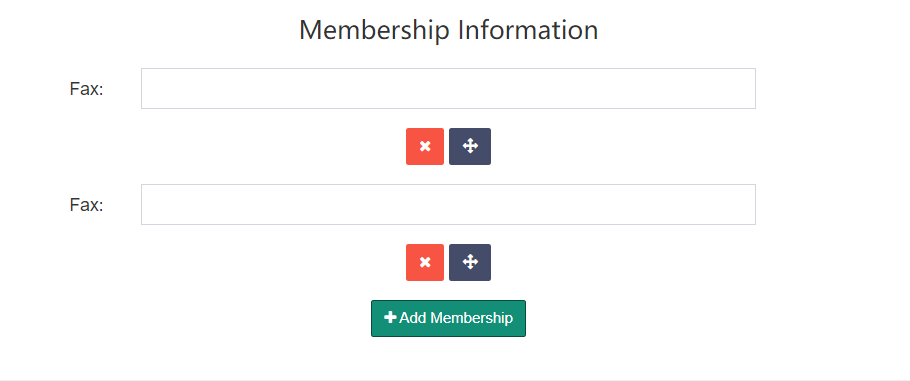The image size is (910, 381).
Task: Click the first Fax label
Action: (x=86, y=89)
